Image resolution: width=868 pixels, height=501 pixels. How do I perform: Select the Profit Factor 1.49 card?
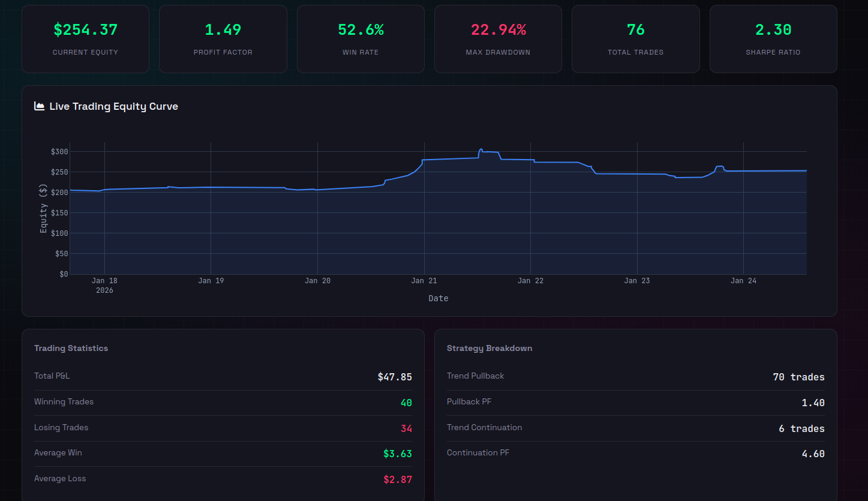coord(223,39)
